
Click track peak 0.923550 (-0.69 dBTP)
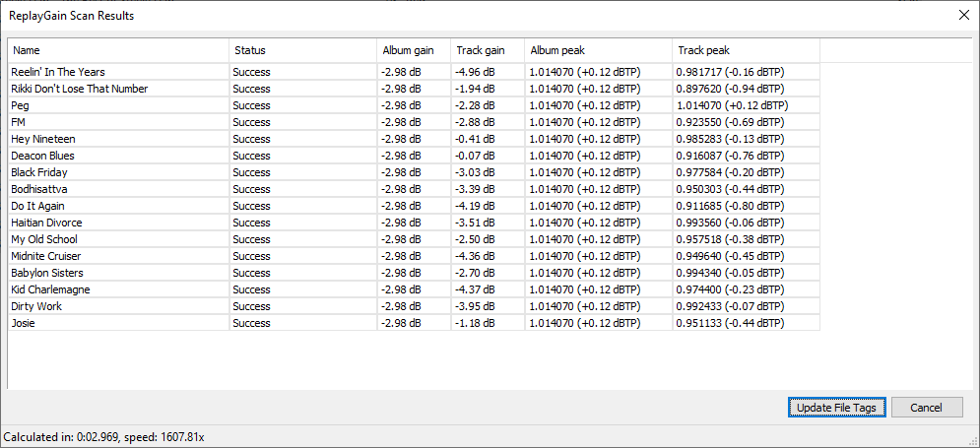[x=730, y=122]
